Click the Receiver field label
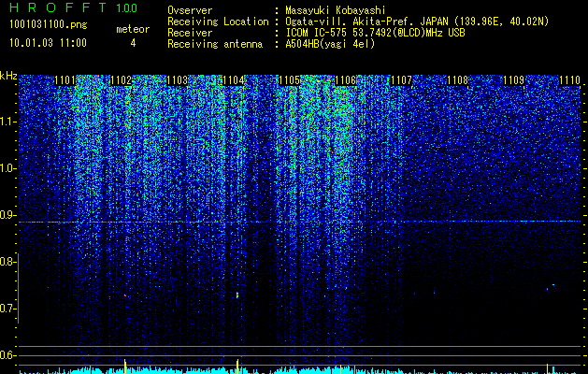The width and height of the screenshot is (588, 374). coord(190,33)
